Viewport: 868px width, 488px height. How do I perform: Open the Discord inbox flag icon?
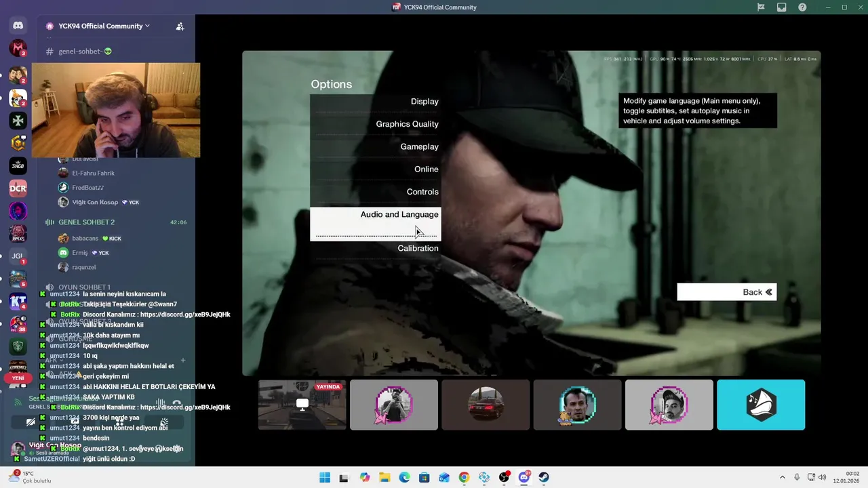tap(761, 7)
